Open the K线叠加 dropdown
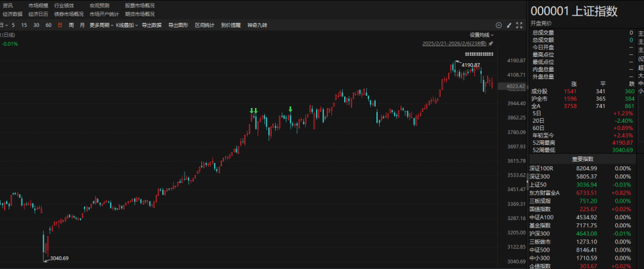Viewport: 644px width, 269px height. click(x=127, y=25)
